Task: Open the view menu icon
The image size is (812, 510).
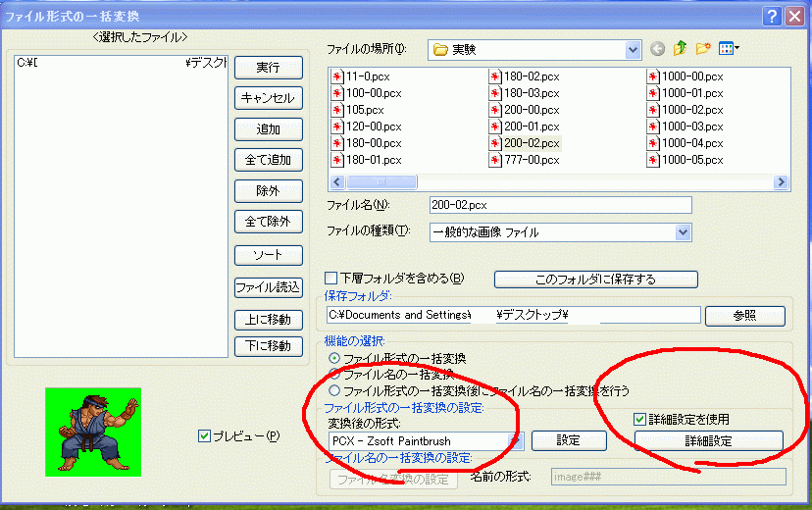Action: pyautogui.click(x=729, y=48)
